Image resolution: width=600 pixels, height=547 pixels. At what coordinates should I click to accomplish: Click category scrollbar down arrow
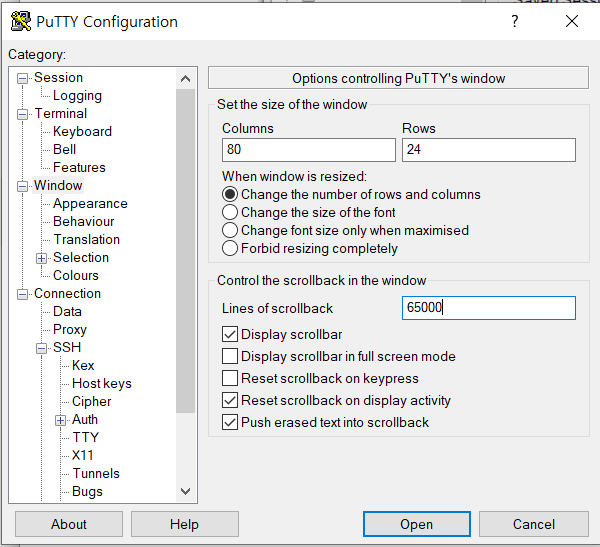tap(186, 491)
